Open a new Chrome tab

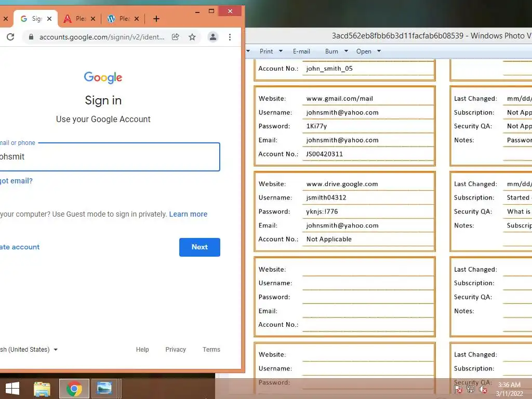(156, 19)
